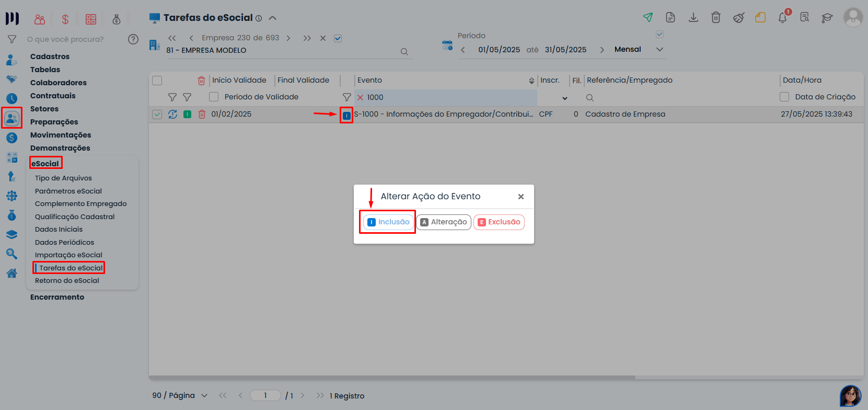Click the handshake icon in left sidebar

(11, 79)
